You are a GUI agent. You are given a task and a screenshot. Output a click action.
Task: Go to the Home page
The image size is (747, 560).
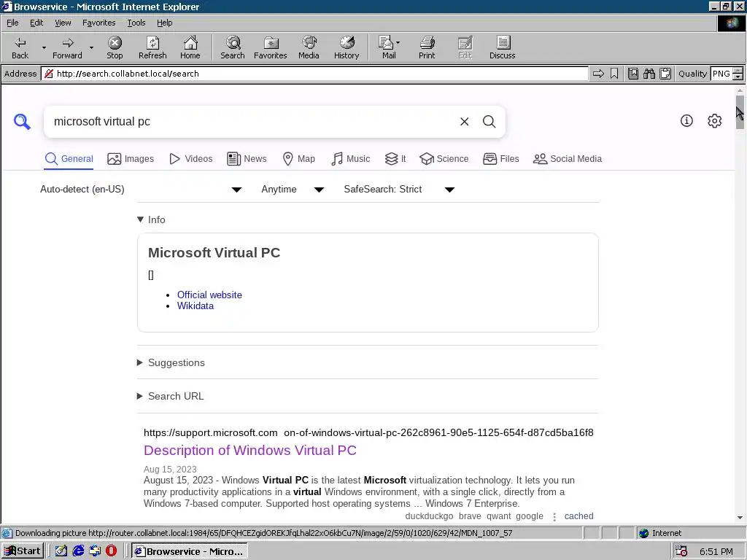coord(190,47)
